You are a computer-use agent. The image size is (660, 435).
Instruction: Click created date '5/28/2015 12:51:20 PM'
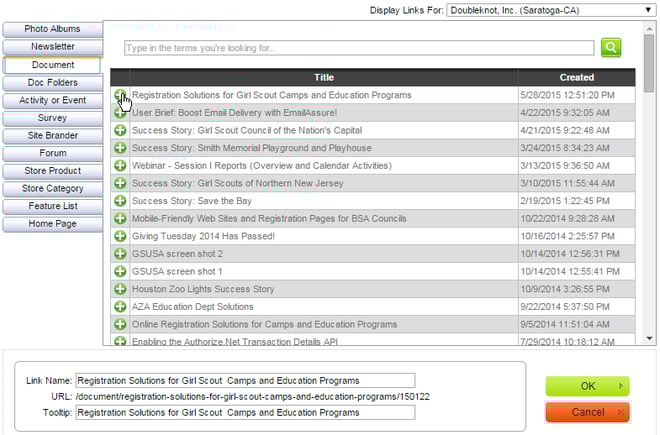[x=567, y=95]
